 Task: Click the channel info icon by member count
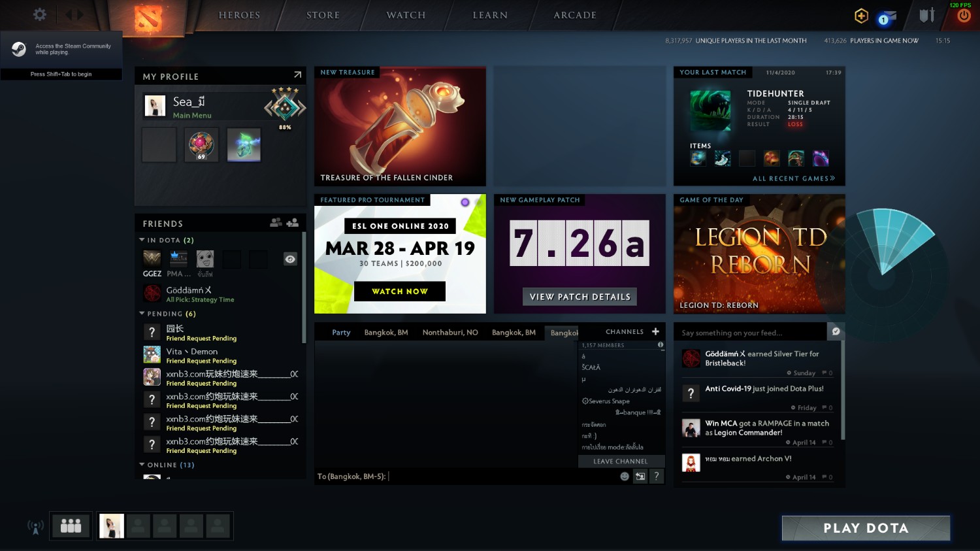[661, 344]
